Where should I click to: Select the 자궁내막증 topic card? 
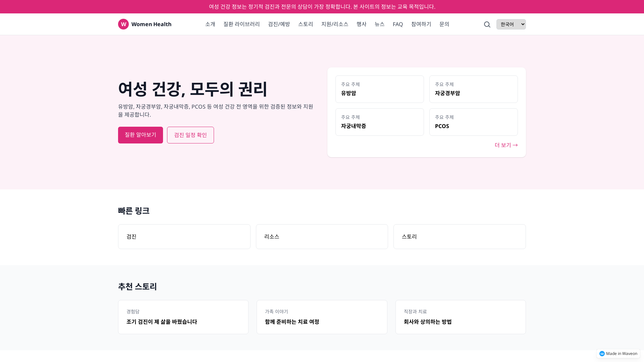click(x=379, y=122)
